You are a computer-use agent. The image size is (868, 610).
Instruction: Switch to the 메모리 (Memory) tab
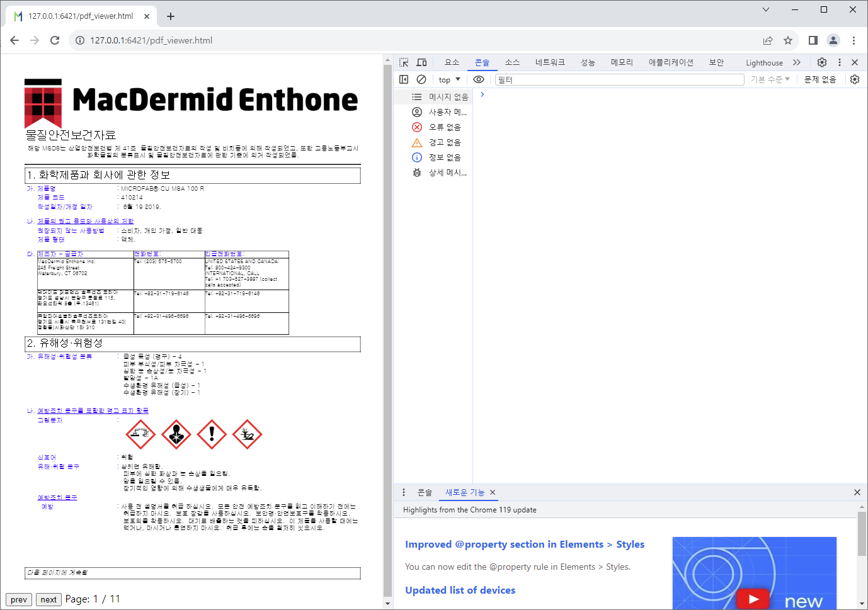click(622, 62)
